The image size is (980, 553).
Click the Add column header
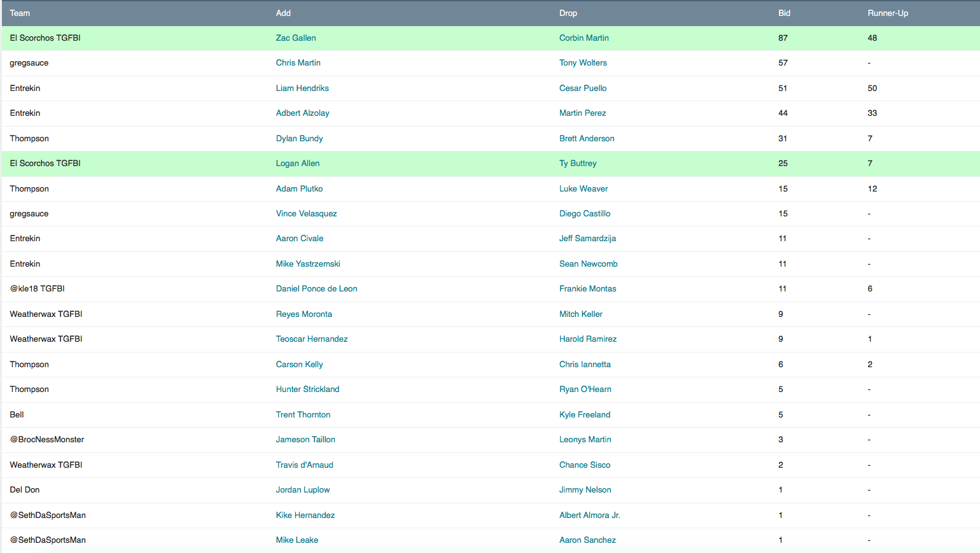click(x=283, y=13)
